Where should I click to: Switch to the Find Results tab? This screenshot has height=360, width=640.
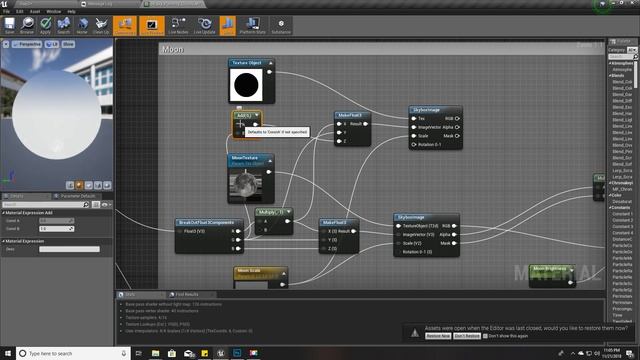pos(187,294)
